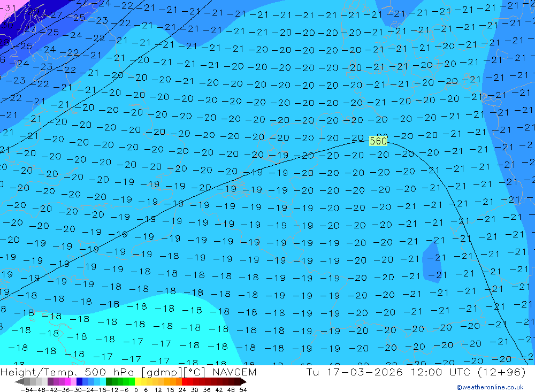Click the dark blue swatch above -30

pyautogui.click(x=79, y=382)
